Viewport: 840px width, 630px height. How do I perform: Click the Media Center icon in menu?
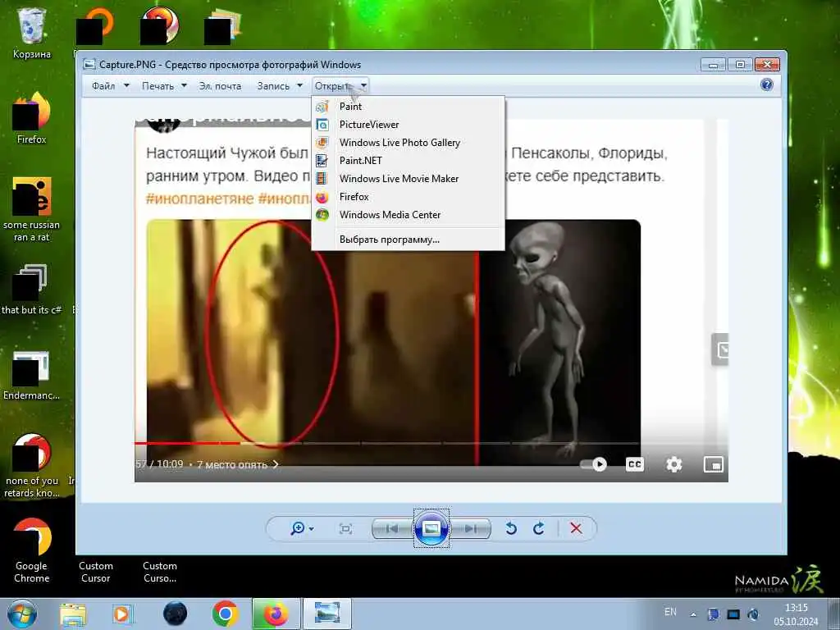point(322,214)
